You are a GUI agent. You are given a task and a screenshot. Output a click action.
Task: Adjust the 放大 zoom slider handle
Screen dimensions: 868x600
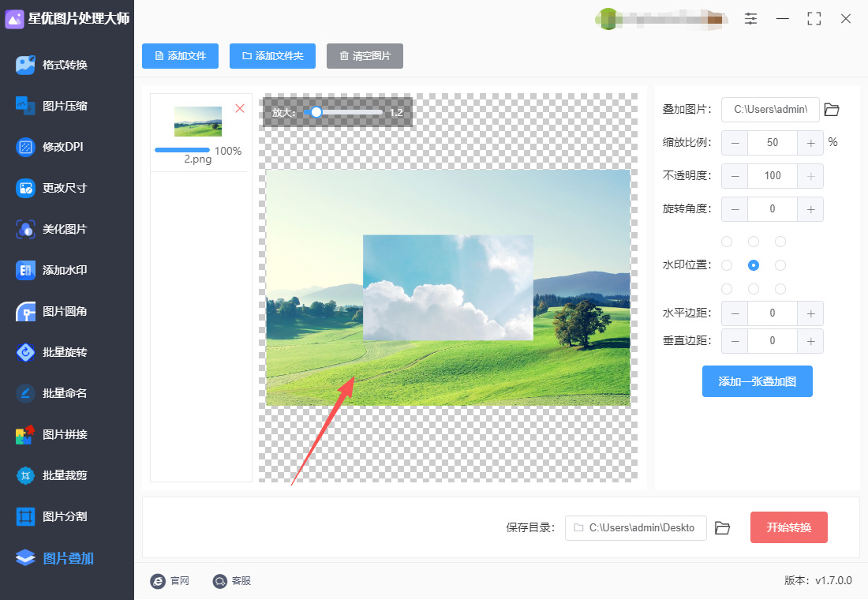click(x=316, y=112)
